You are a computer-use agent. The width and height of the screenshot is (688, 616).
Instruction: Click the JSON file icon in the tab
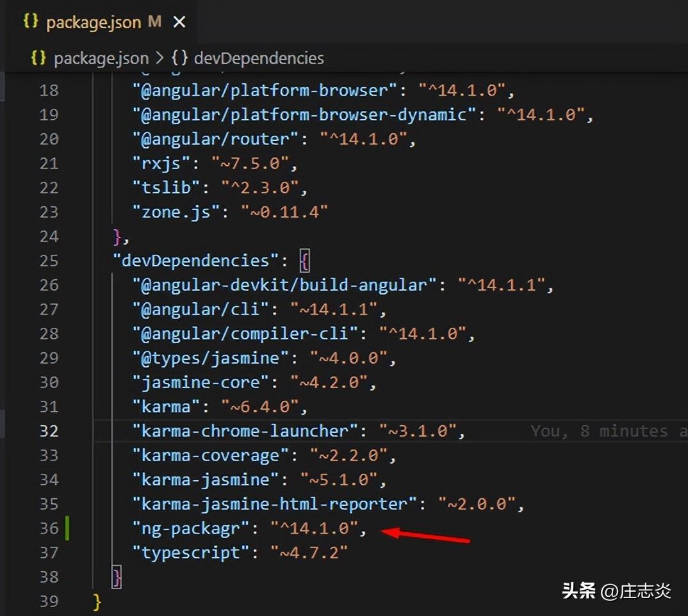pos(31,21)
